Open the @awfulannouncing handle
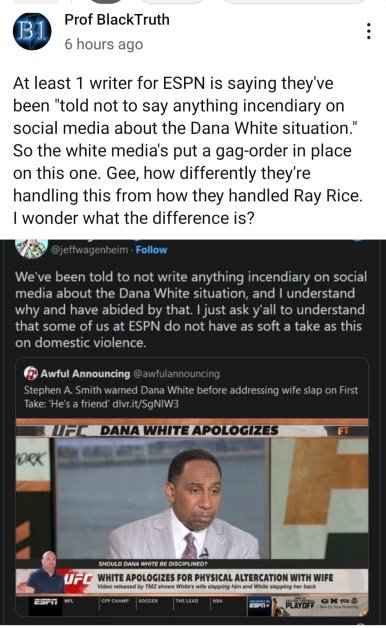Image resolution: width=386 pixels, height=628 pixels. (x=176, y=374)
